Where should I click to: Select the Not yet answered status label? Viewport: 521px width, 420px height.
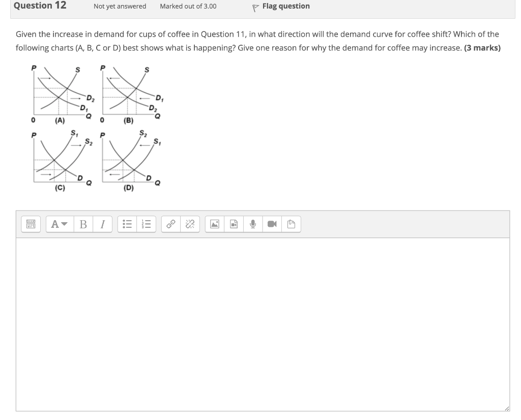tap(120, 6)
